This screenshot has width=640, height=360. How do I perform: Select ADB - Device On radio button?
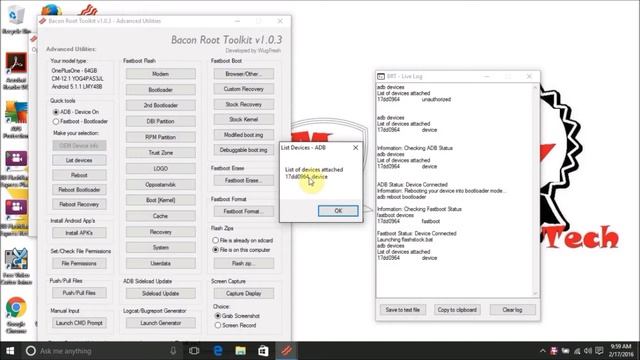56,112
